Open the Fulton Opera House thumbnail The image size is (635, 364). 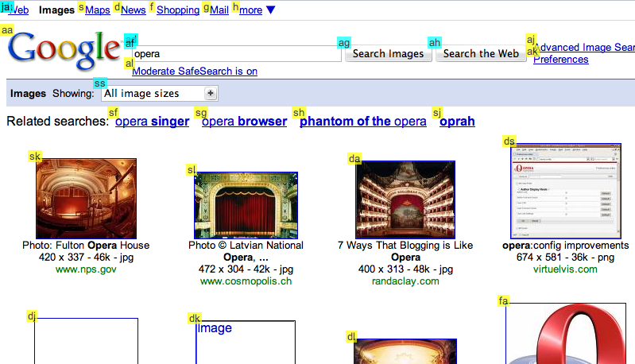87,199
